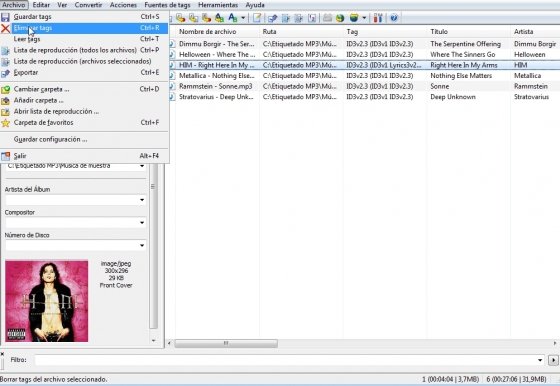Choose Cambiar carpeta menu entry
Screen dimensions: 560x386
(84, 89)
